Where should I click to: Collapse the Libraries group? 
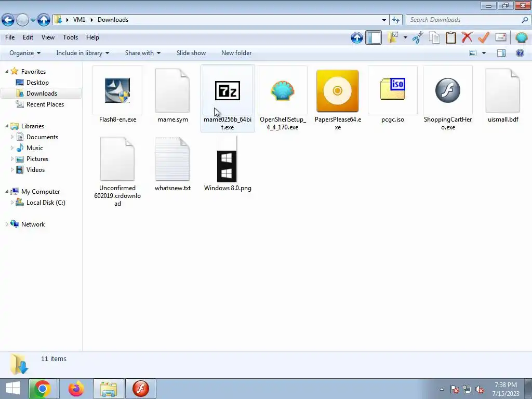click(x=7, y=126)
